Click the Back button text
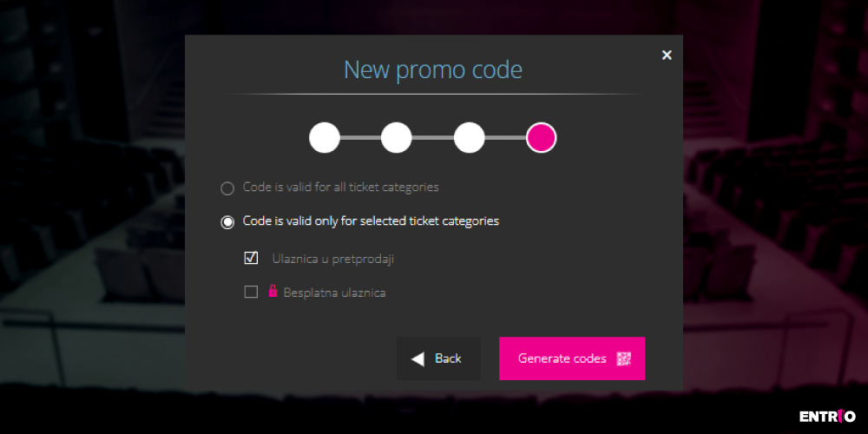 (x=448, y=358)
